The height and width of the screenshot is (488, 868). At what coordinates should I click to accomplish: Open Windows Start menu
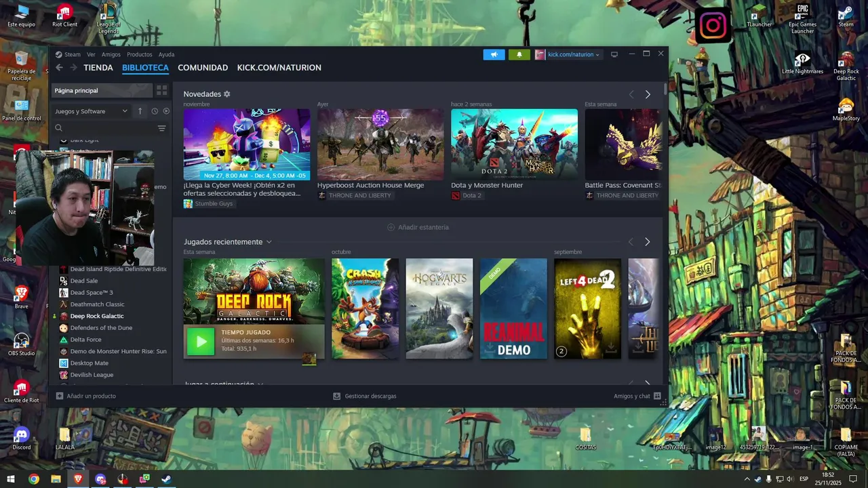(11, 479)
